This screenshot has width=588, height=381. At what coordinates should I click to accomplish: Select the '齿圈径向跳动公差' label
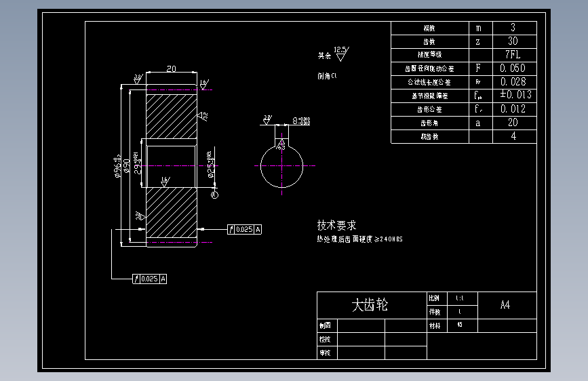[x=429, y=68]
